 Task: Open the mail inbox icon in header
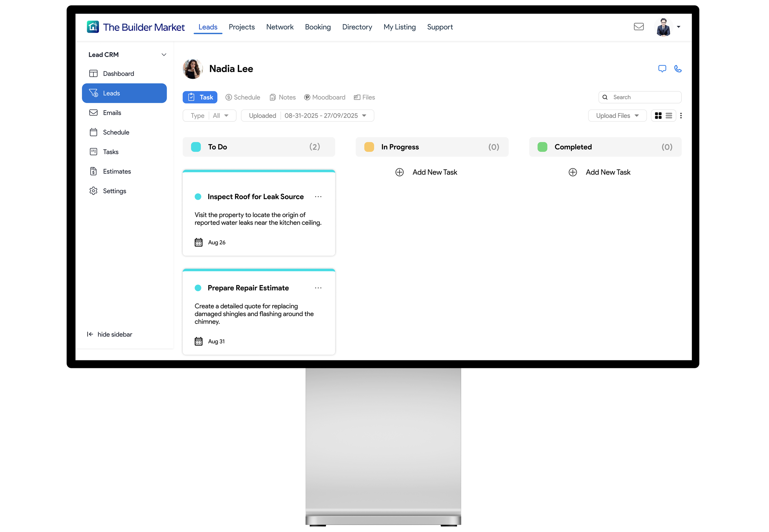click(x=638, y=27)
